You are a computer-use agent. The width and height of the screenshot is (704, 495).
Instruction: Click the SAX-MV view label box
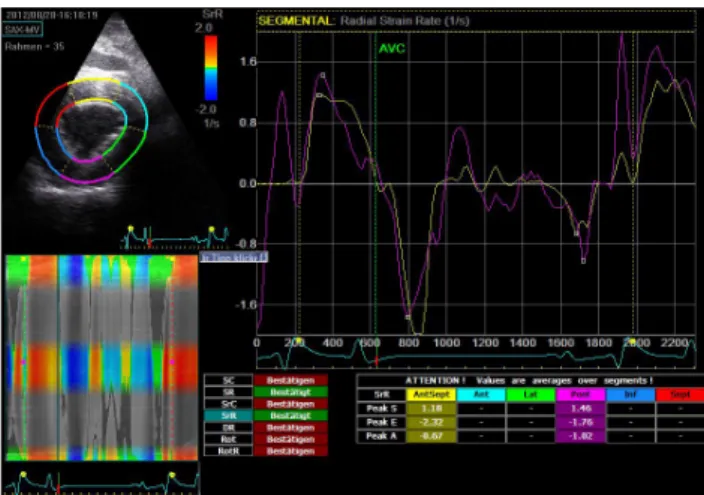[22, 30]
